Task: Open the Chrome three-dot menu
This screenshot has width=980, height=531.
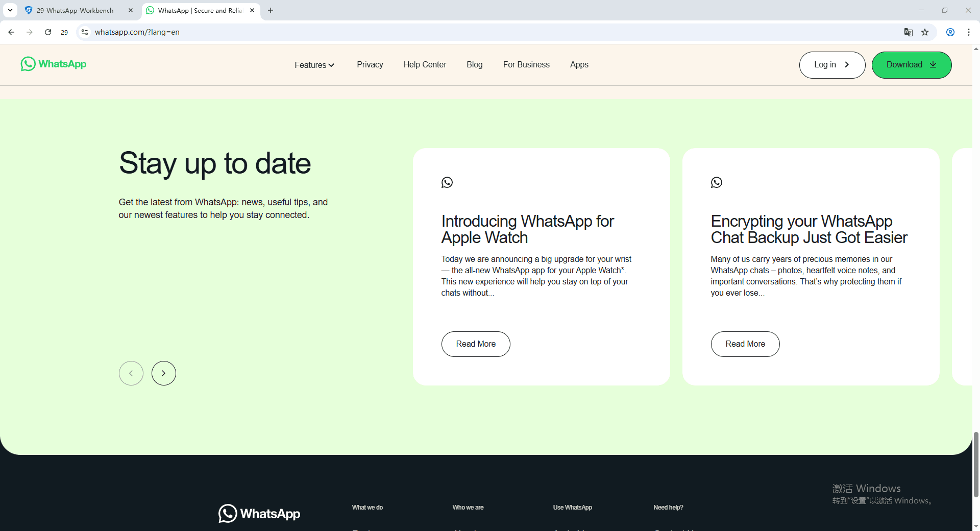Action: pos(968,32)
